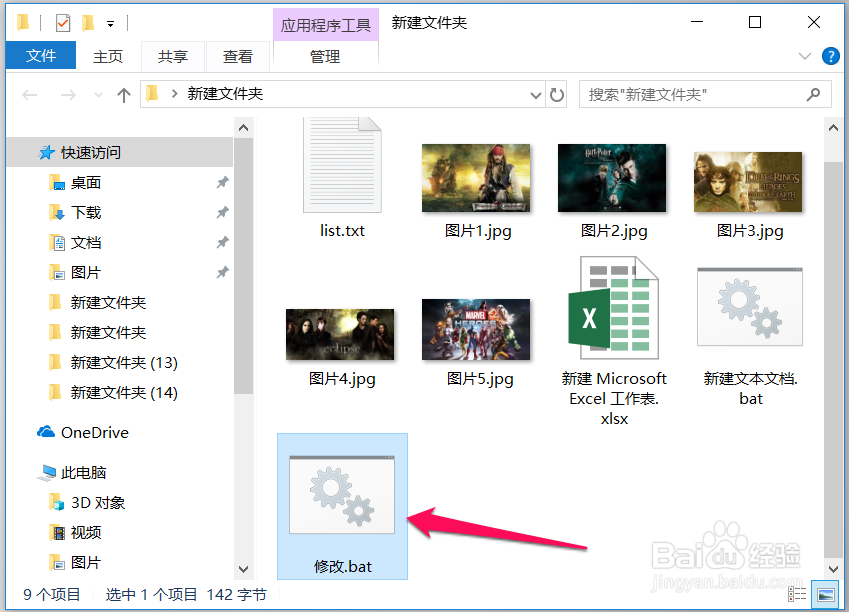Open the blue Help question mark icon
The height and width of the screenshot is (612, 849).
click(x=831, y=56)
